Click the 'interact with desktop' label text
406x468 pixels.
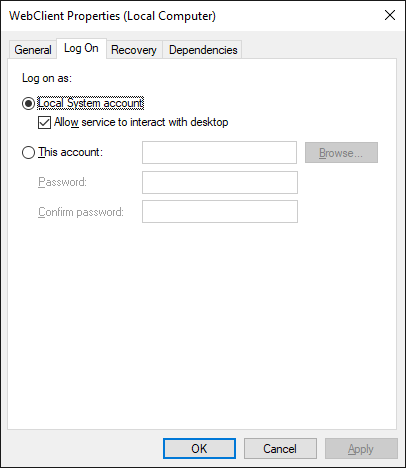tap(179, 122)
